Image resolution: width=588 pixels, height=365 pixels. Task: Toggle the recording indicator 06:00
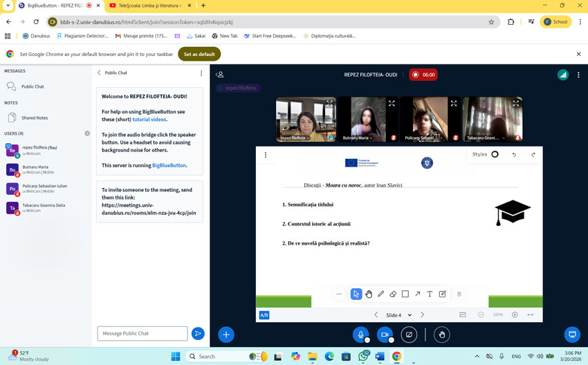click(423, 75)
